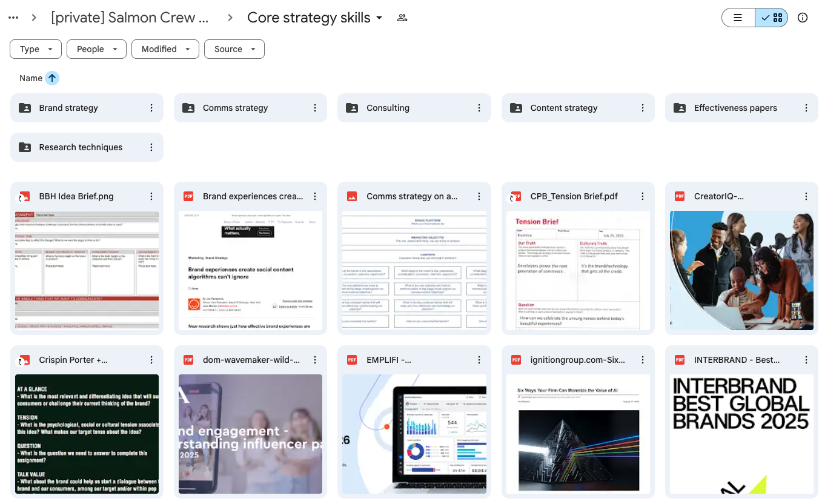
Task: Open the Consulting folder
Action: [414, 108]
